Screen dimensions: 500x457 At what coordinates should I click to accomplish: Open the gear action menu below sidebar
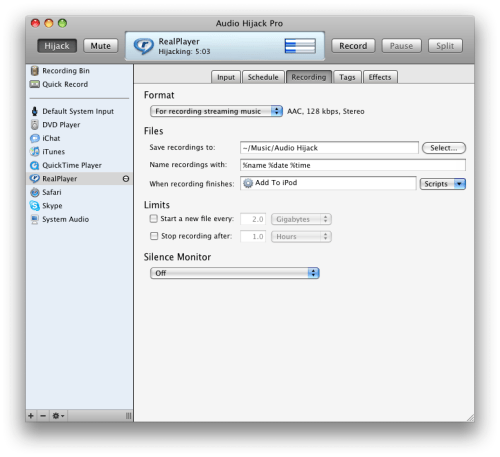pos(58,416)
